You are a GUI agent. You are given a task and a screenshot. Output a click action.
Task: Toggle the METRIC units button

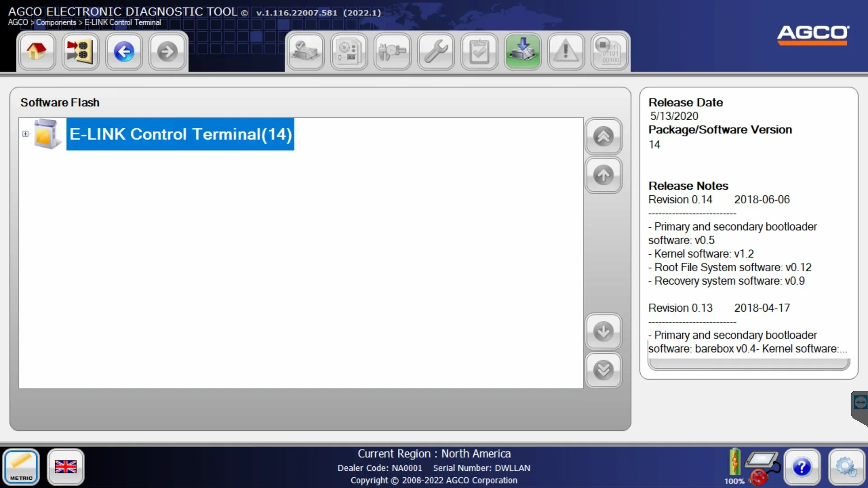(21, 467)
